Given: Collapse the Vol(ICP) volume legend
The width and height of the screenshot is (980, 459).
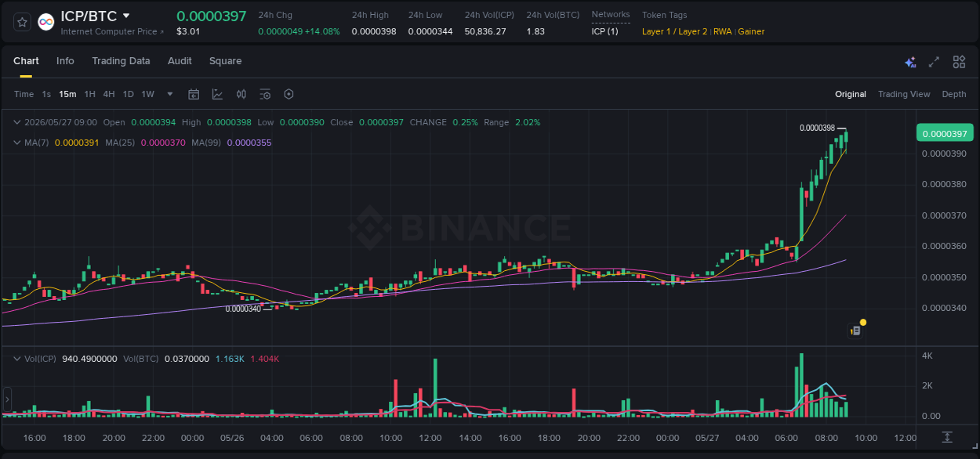Looking at the screenshot, I should pos(16,359).
